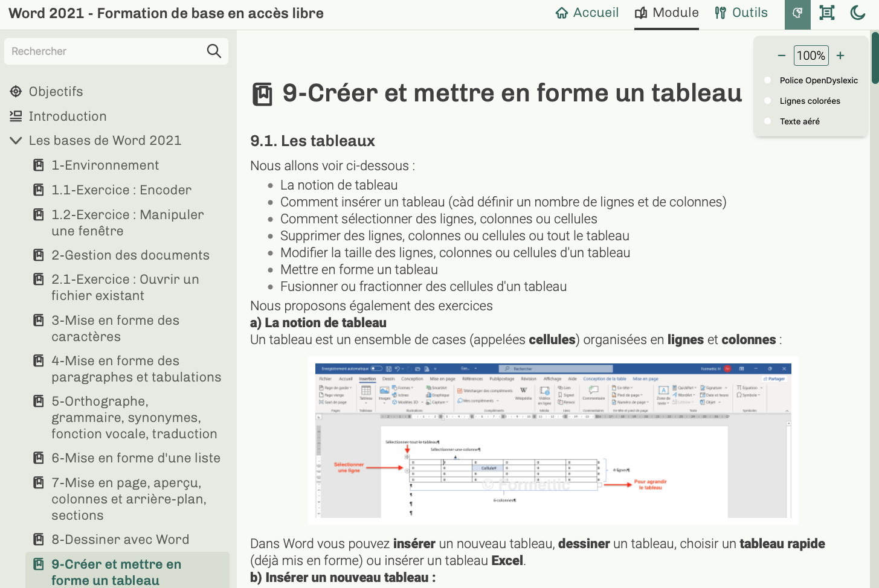Click the bookmark icon beside 1-Environnement
This screenshot has width=879, height=588.
point(39,165)
